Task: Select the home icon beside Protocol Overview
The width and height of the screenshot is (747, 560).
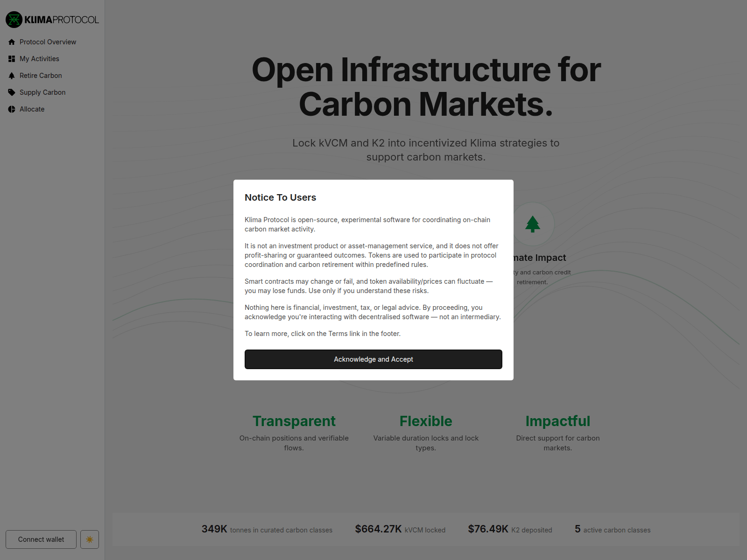Action: tap(11, 42)
